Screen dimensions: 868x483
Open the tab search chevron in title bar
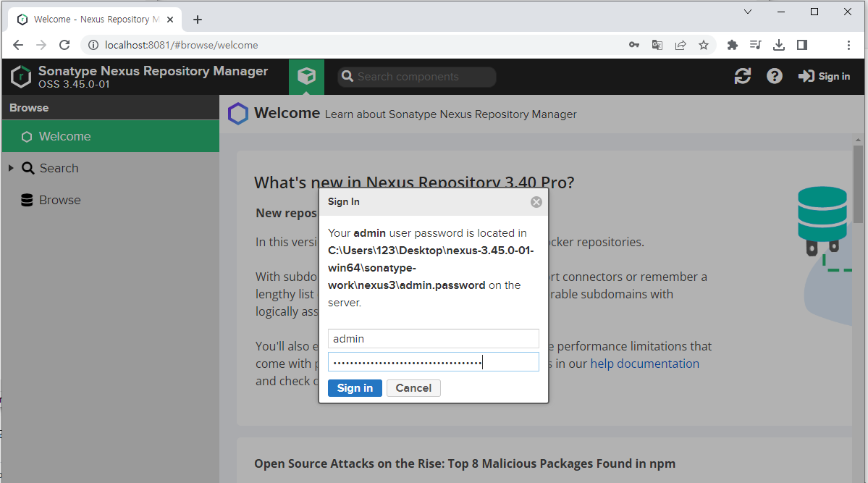pyautogui.click(x=747, y=12)
